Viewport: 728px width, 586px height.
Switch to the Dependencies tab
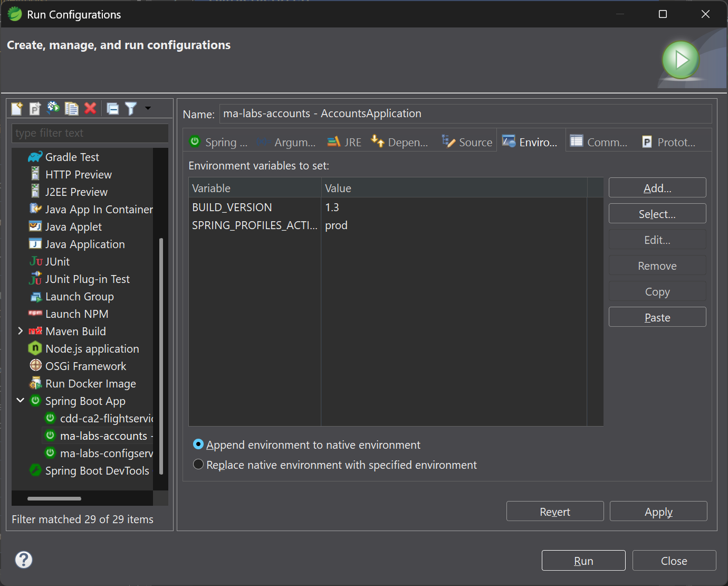pyautogui.click(x=400, y=142)
